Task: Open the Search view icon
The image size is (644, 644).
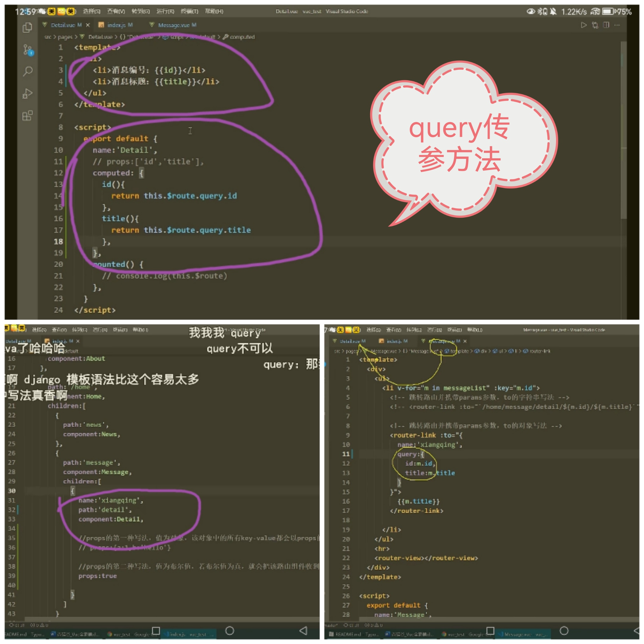Action: click(28, 71)
